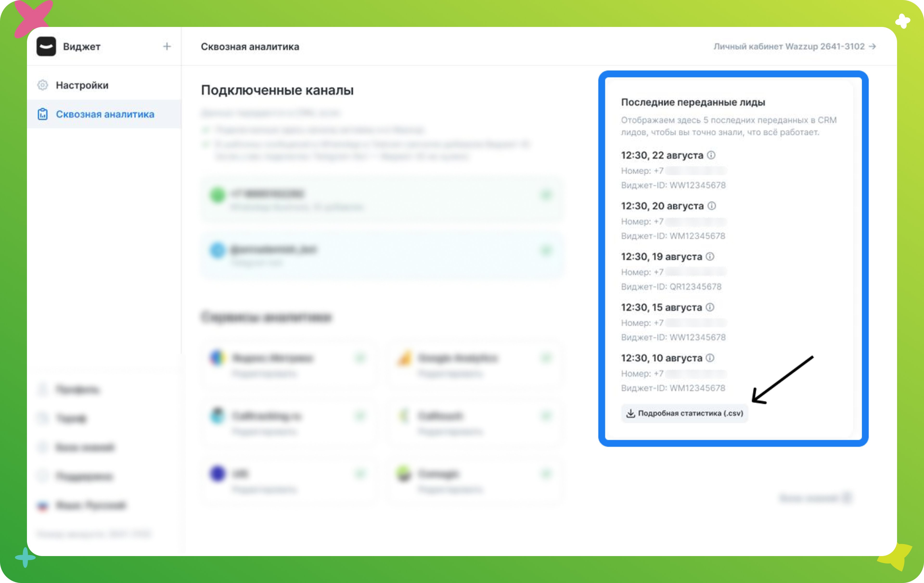
Task: Open Личный кабинет Wazzup 2641-3102 link
Action: [789, 46]
